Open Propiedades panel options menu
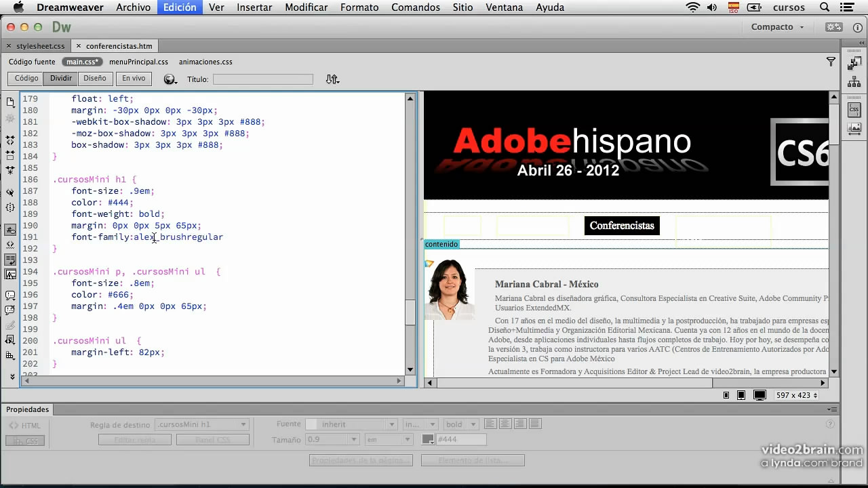This screenshot has width=868, height=488. pos(831,409)
